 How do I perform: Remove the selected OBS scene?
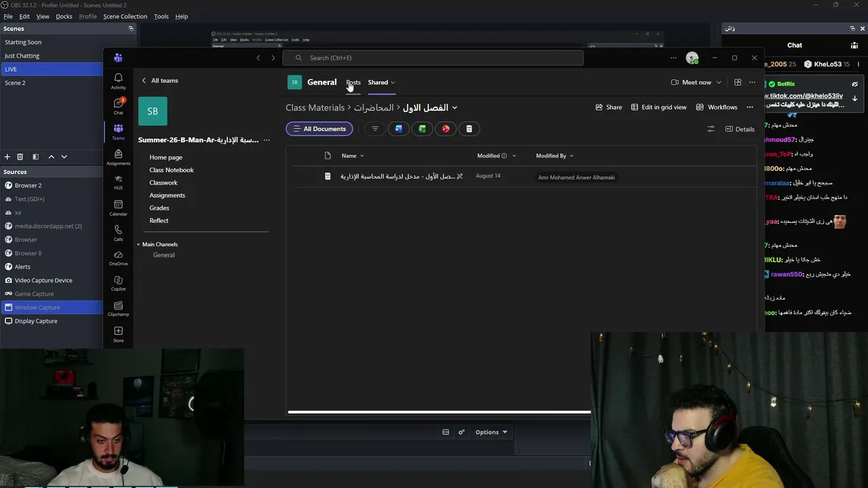[x=20, y=157]
